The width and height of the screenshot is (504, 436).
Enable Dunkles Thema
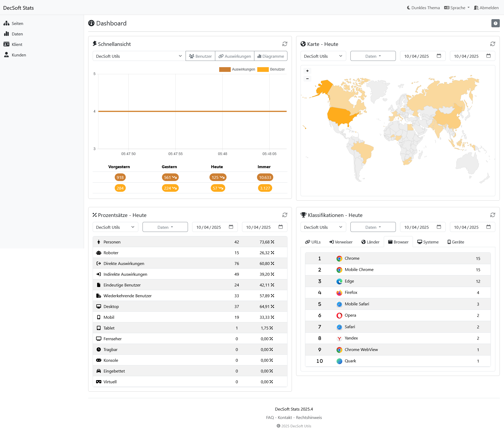click(x=423, y=8)
